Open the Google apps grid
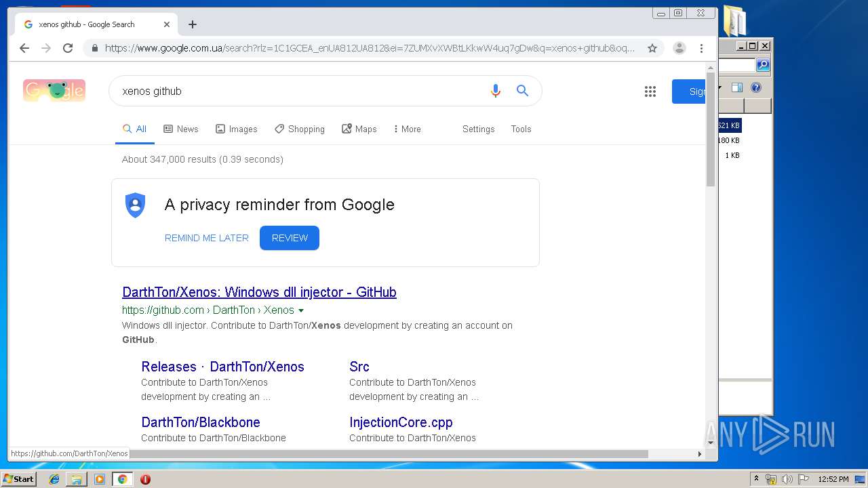This screenshot has height=488, width=868. coord(650,91)
